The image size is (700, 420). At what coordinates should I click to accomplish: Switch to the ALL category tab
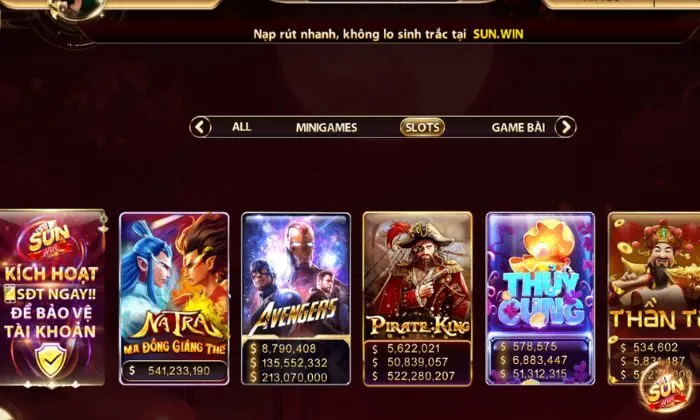(x=241, y=127)
